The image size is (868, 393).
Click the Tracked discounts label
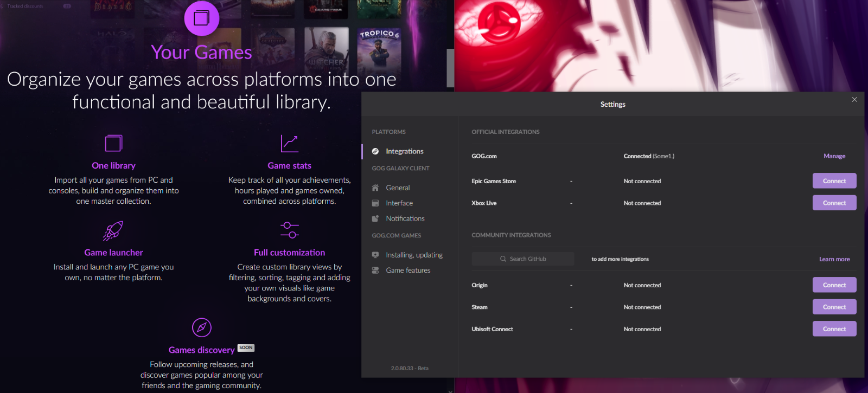(x=25, y=7)
